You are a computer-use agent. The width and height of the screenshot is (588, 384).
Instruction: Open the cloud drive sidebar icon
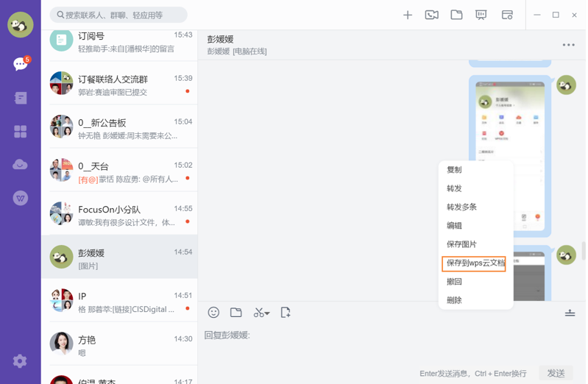coord(20,165)
